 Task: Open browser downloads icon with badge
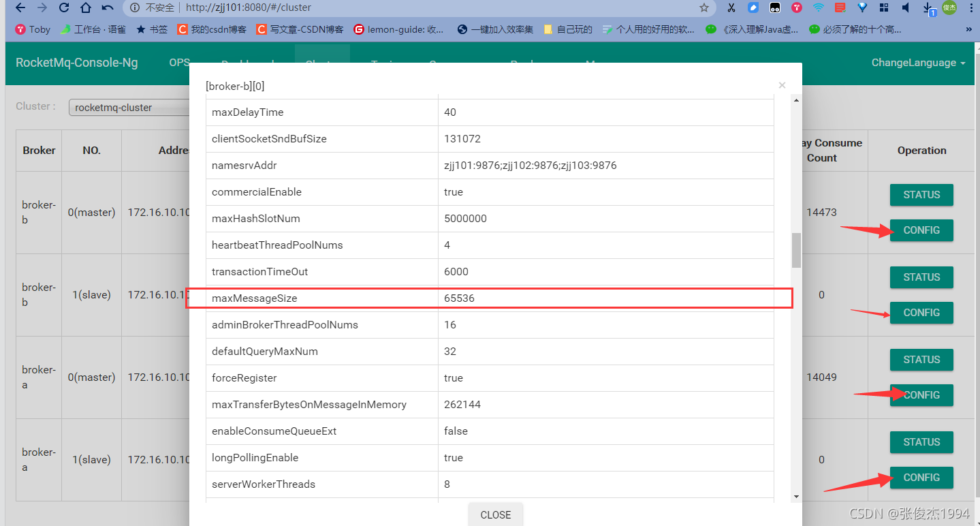[929, 9]
